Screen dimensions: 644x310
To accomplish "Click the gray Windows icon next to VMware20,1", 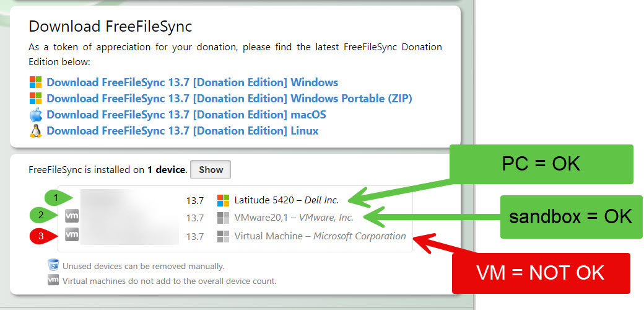I will pos(223,218).
